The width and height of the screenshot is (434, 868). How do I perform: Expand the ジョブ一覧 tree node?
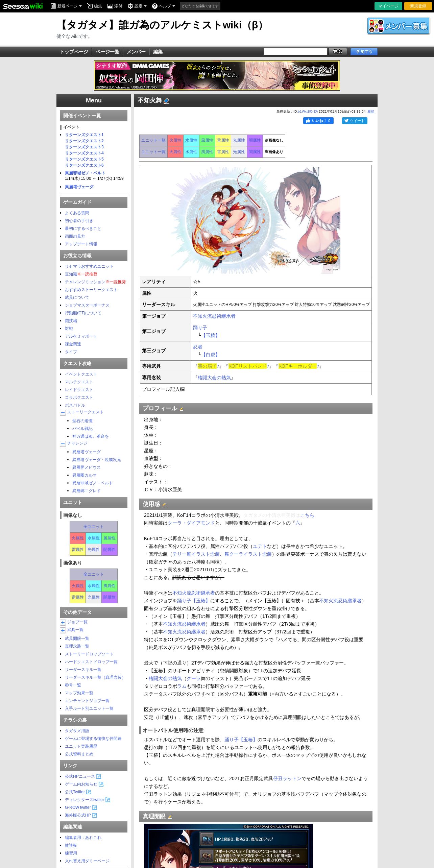pyautogui.click(x=63, y=622)
